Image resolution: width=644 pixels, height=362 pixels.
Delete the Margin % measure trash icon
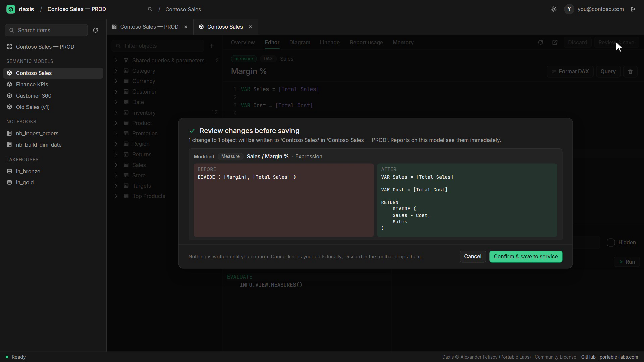pyautogui.click(x=630, y=72)
